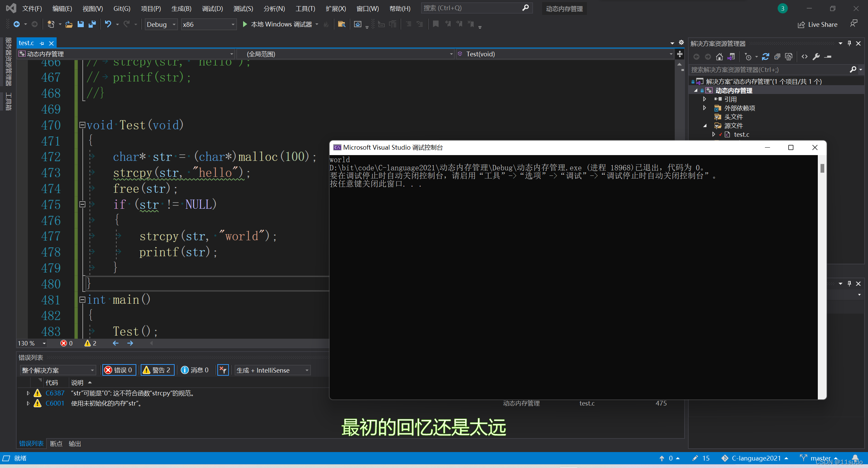Click the Solution Explorer refresh icon

point(765,57)
